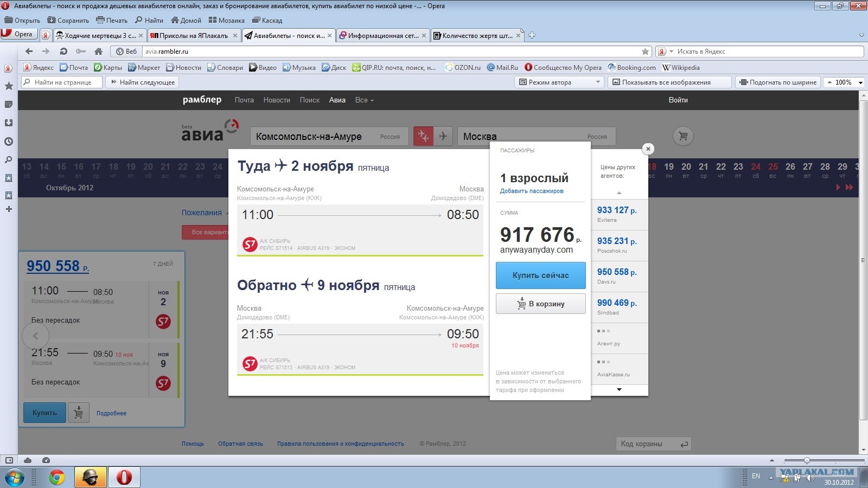Bookmark page with address bar star

[x=645, y=52]
